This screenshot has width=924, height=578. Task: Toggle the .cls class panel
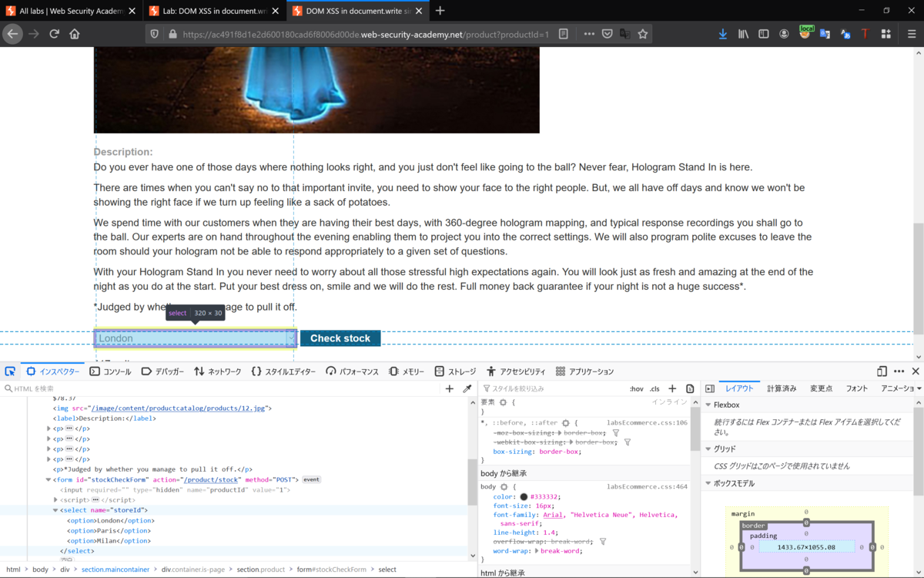[654, 389]
